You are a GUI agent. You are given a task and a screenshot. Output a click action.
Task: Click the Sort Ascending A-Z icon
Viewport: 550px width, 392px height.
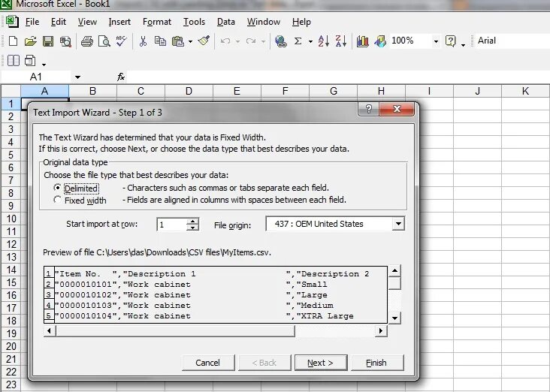click(323, 41)
